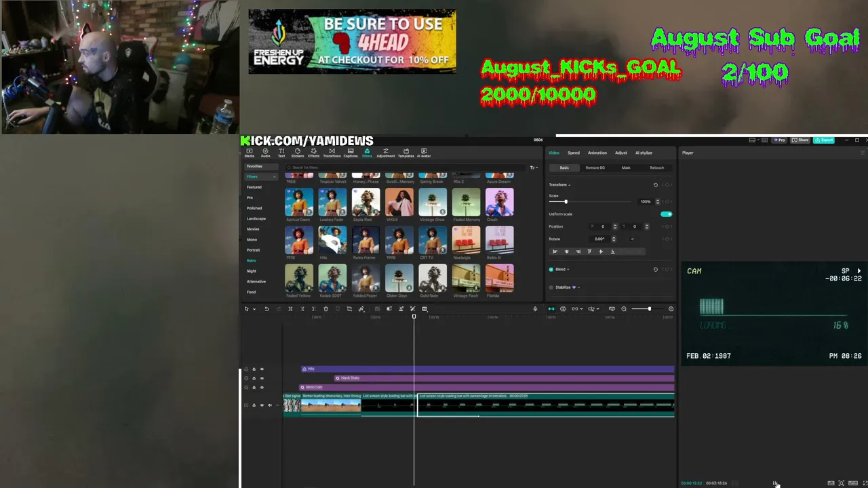Image resolution: width=868 pixels, height=488 pixels.
Task: Switch to the Speed tab
Action: tap(574, 153)
